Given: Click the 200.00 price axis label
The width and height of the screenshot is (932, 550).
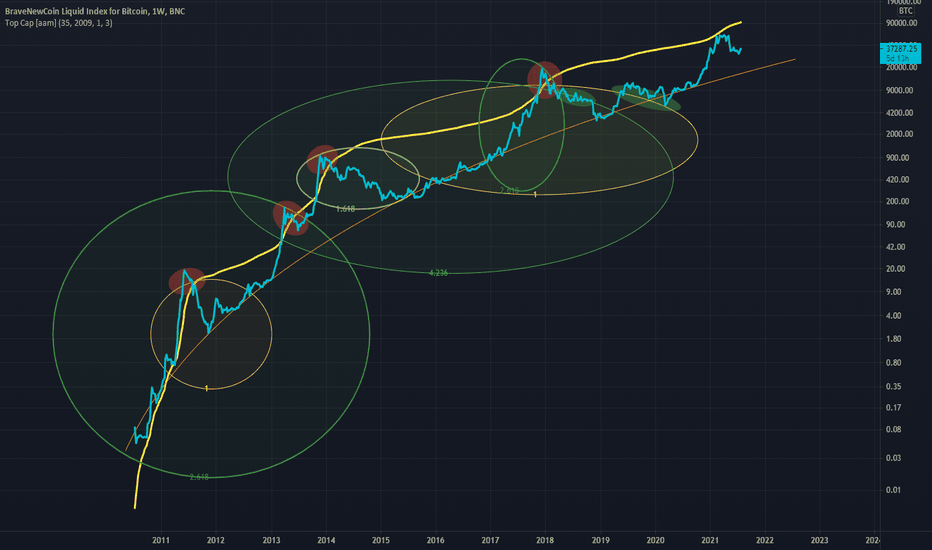Looking at the screenshot, I should tap(898, 202).
